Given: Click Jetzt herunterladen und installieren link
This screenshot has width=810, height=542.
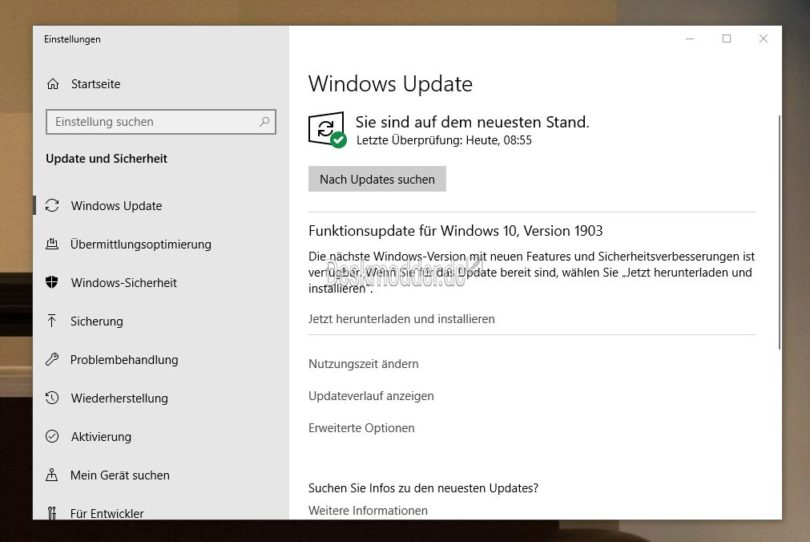Looking at the screenshot, I should (401, 319).
